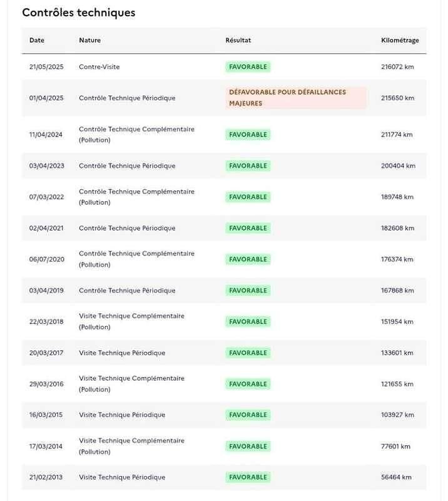448x501 pixels.
Task: Click the 167868 km mileage value
Action: click(x=397, y=291)
